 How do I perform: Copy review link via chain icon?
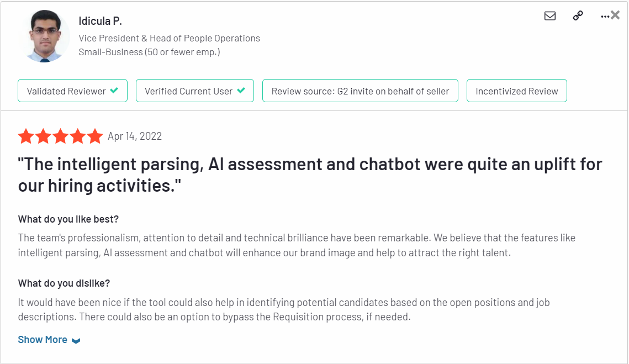[x=578, y=15]
